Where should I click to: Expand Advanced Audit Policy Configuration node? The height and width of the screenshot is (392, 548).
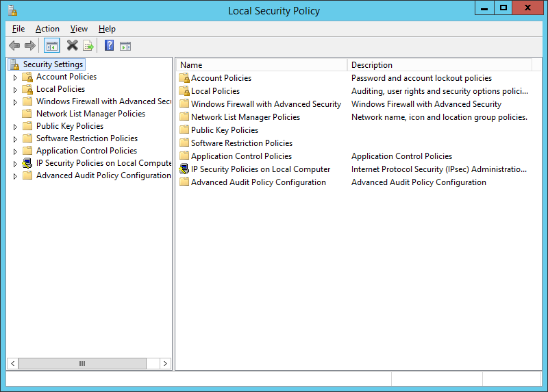[15, 176]
